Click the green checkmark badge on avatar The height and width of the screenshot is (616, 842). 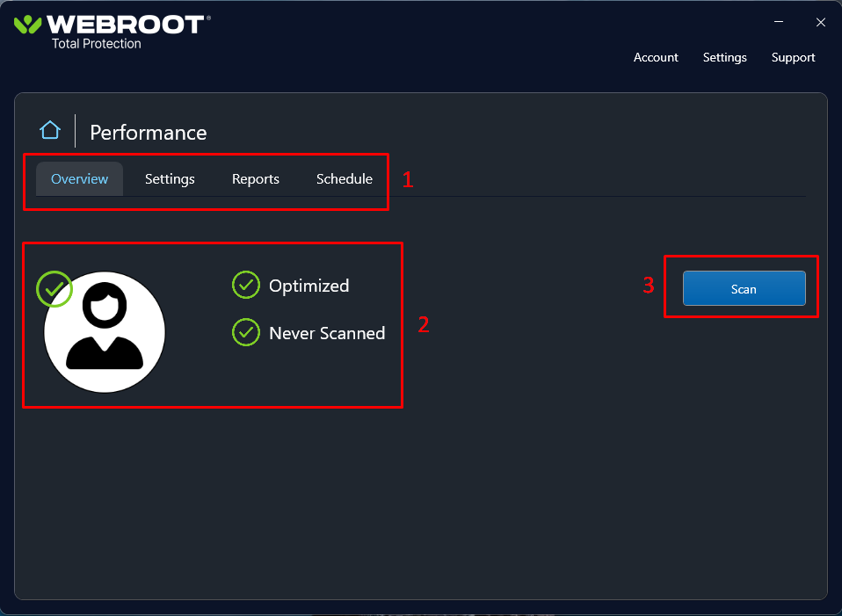(54, 289)
